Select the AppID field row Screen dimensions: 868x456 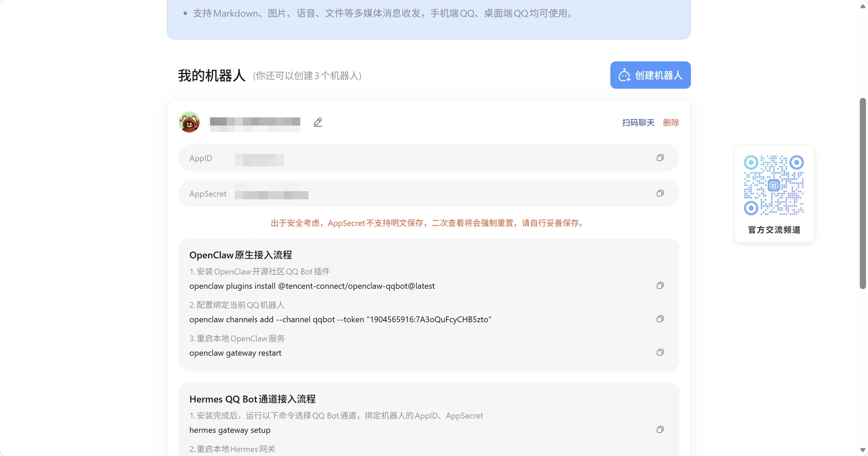pos(429,158)
